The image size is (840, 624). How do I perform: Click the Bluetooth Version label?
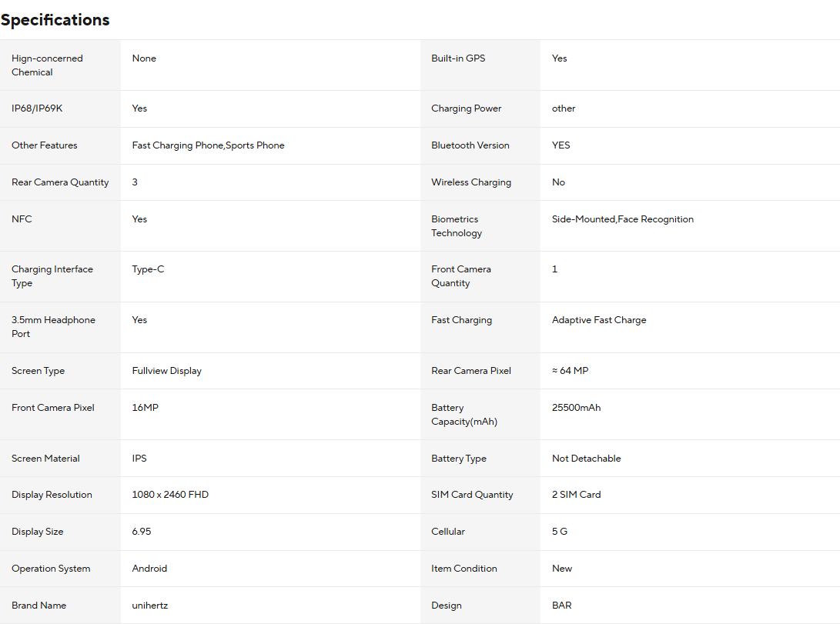(x=470, y=145)
